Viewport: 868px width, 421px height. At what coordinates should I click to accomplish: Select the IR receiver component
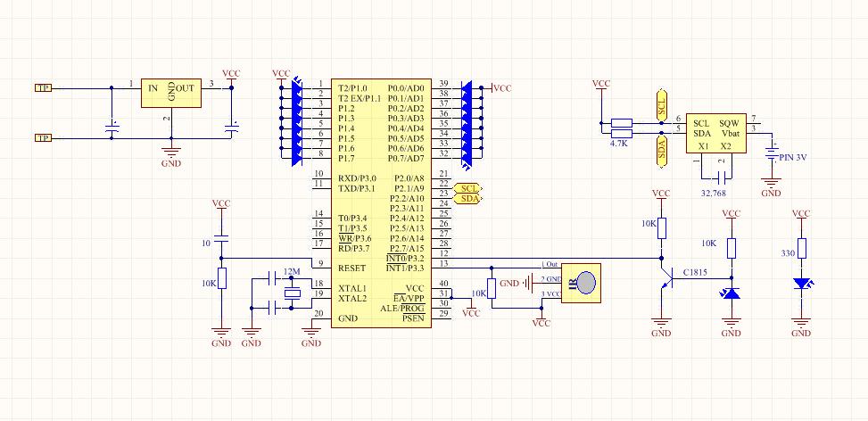(581, 283)
